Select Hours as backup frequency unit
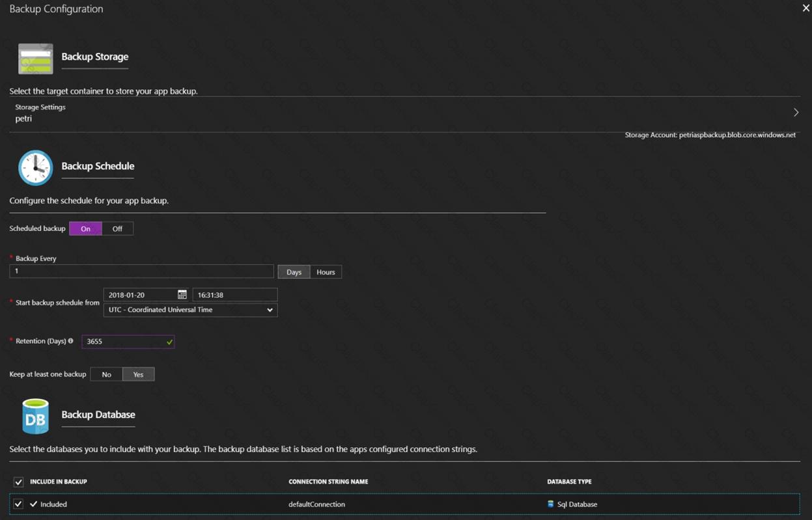Viewport: 812px width, 520px height. tap(326, 272)
